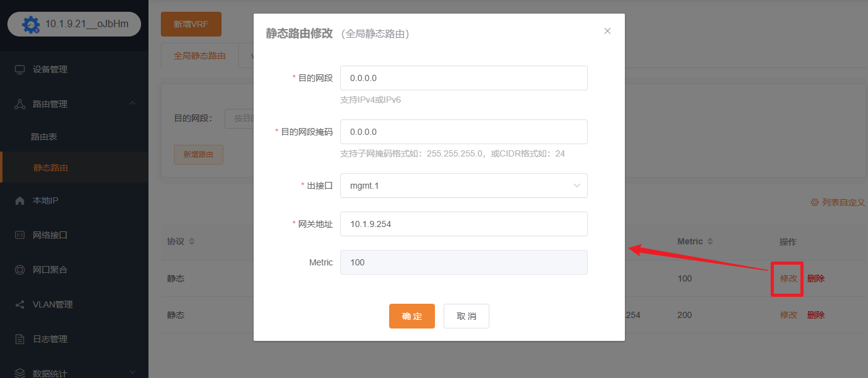This screenshot has width=868, height=378.
Task: Open 日志管理 via its document icon
Action: (21, 338)
